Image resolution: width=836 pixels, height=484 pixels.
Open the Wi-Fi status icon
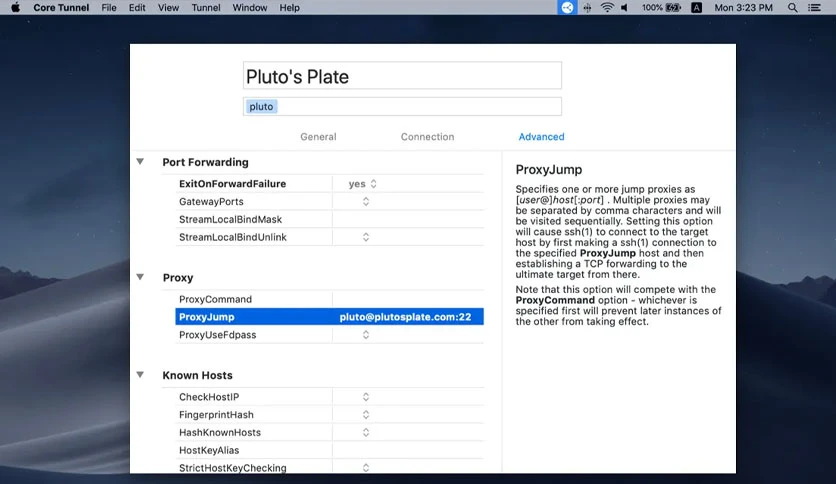coord(607,7)
